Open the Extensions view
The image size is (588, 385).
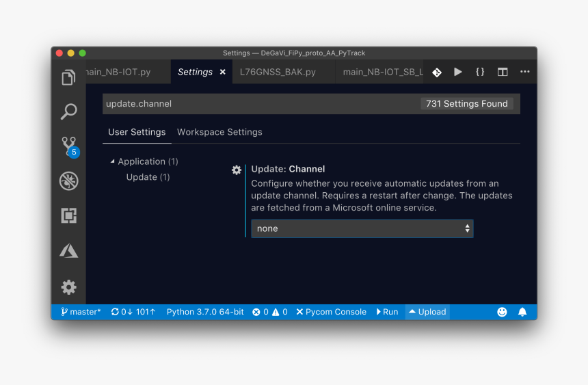(68, 215)
